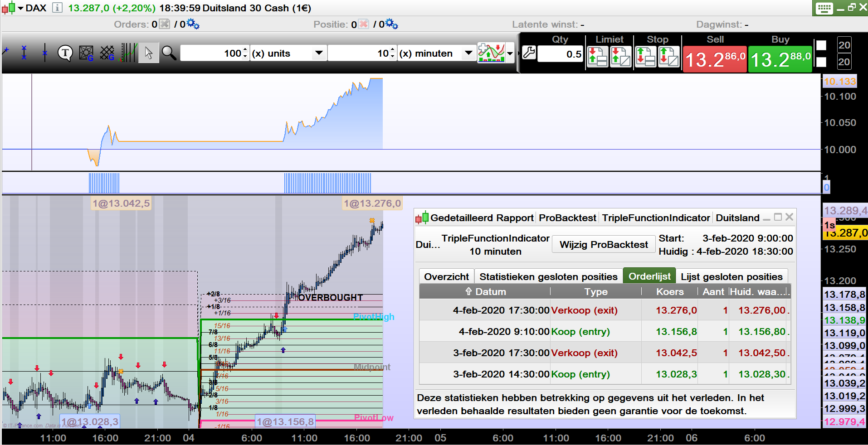This screenshot has height=445, width=868.
Task: Edit the Qty input field showing 0.5
Action: click(x=560, y=54)
